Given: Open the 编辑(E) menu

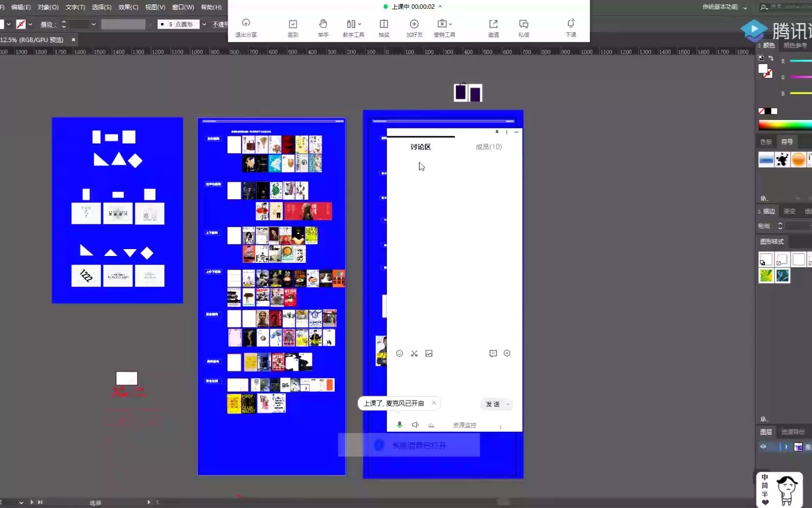Looking at the screenshot, I should tap(20, 7).
